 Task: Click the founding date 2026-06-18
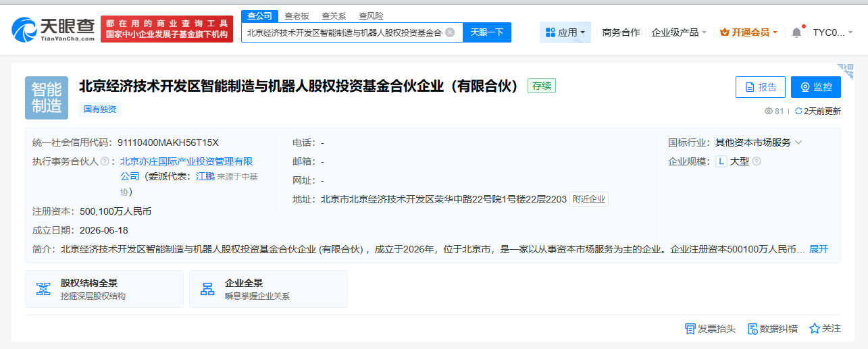(104, 230)
